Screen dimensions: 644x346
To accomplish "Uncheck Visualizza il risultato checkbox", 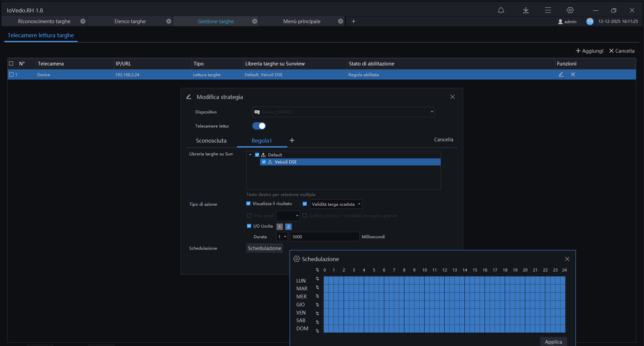I will pyautogui.click(x=248, y=204).
